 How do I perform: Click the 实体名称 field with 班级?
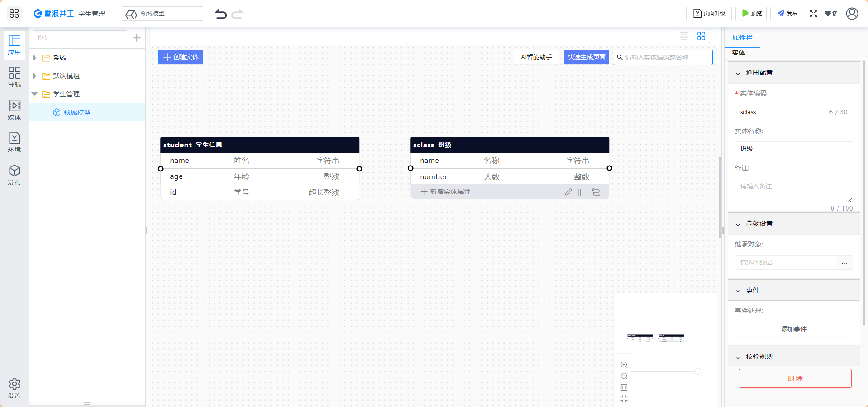(x=794, y=149)
